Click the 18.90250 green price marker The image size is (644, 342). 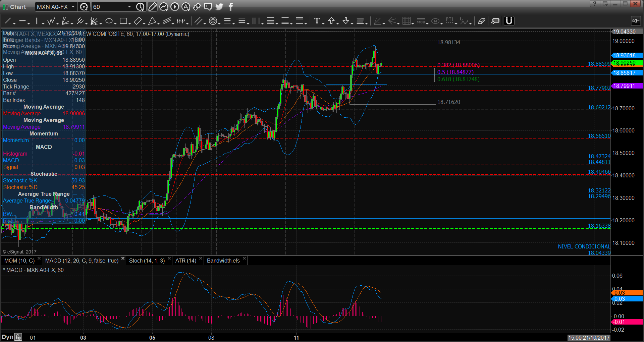627,63
